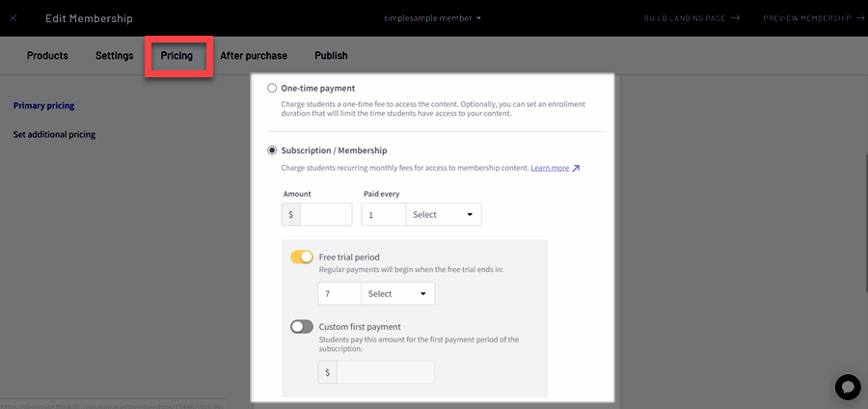
Task: Click the Learn more link
Action: (x=550, y=168)
